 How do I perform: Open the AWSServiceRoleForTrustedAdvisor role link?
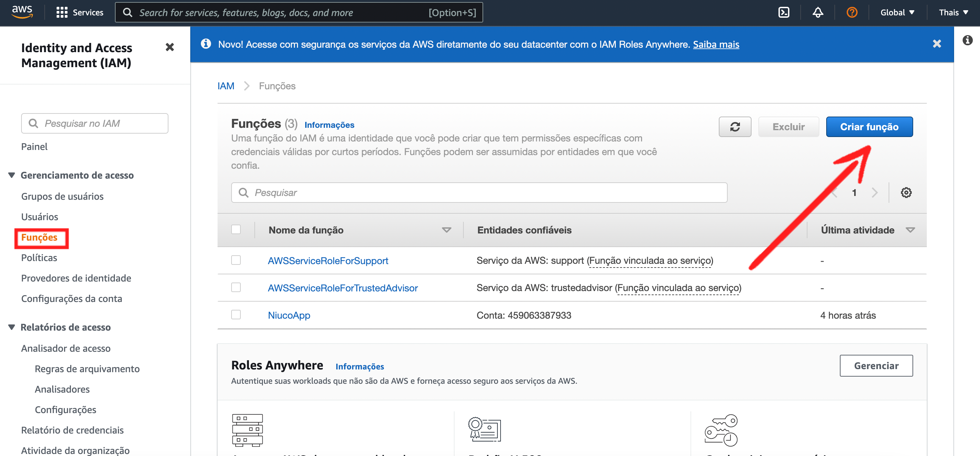(x=342, y=288)
